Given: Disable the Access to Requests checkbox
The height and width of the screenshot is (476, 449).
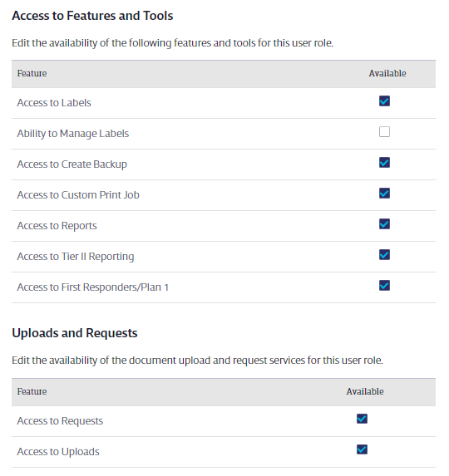Looking at the screenshot, I should pyautogui.click(x=362, y=419).
